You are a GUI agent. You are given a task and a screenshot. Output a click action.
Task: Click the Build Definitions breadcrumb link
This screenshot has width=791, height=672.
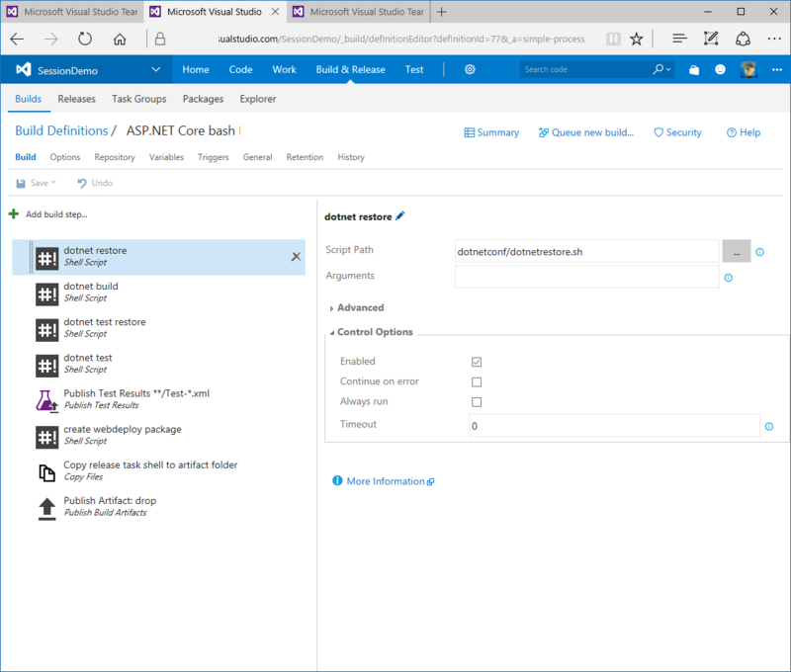61,130
